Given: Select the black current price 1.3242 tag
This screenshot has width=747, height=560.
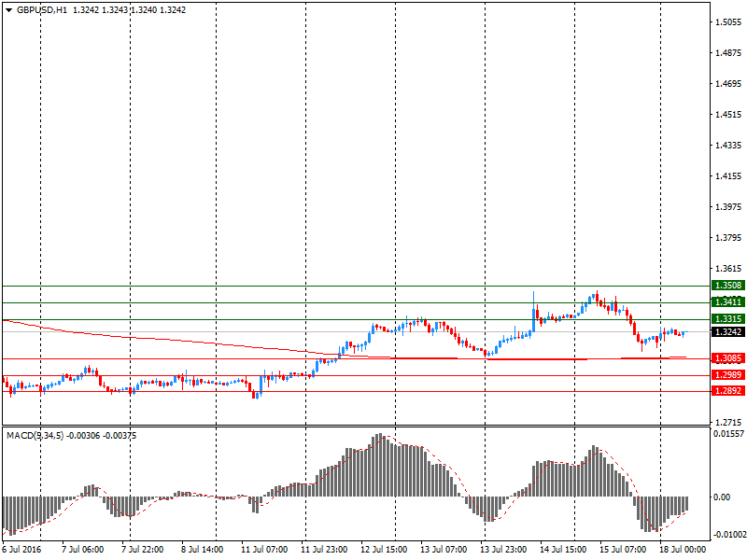Looking at the screenshot, I should point(728,332).
